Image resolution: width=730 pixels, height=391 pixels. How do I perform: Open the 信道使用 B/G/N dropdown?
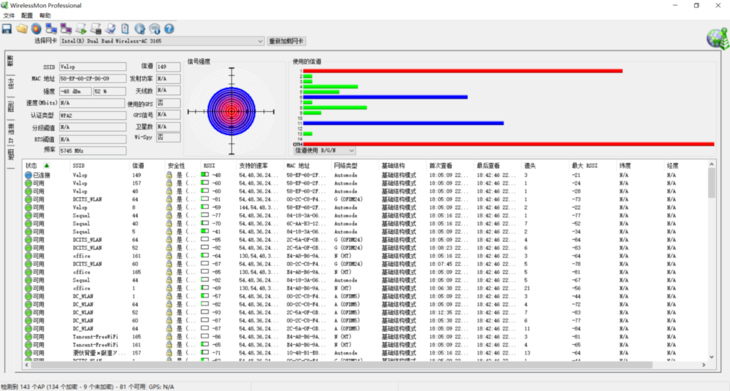click(x=324, y=150)
